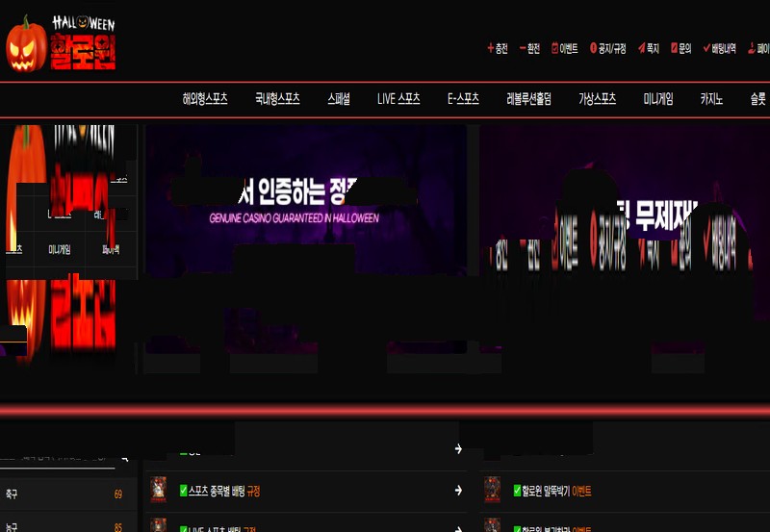Click the 문의 inquiry icon
The height and width of the screenshot is (532, 770).
coord(673,48)
